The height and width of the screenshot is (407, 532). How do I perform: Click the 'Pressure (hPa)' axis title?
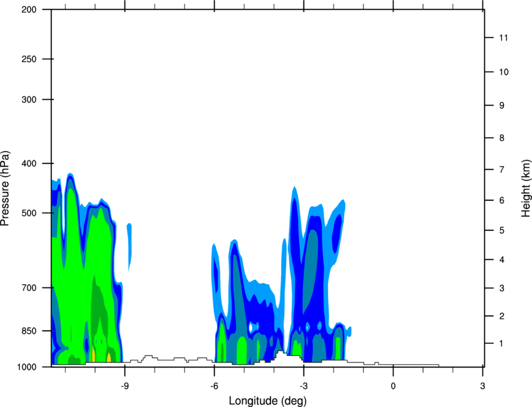(x=5, y=188)
